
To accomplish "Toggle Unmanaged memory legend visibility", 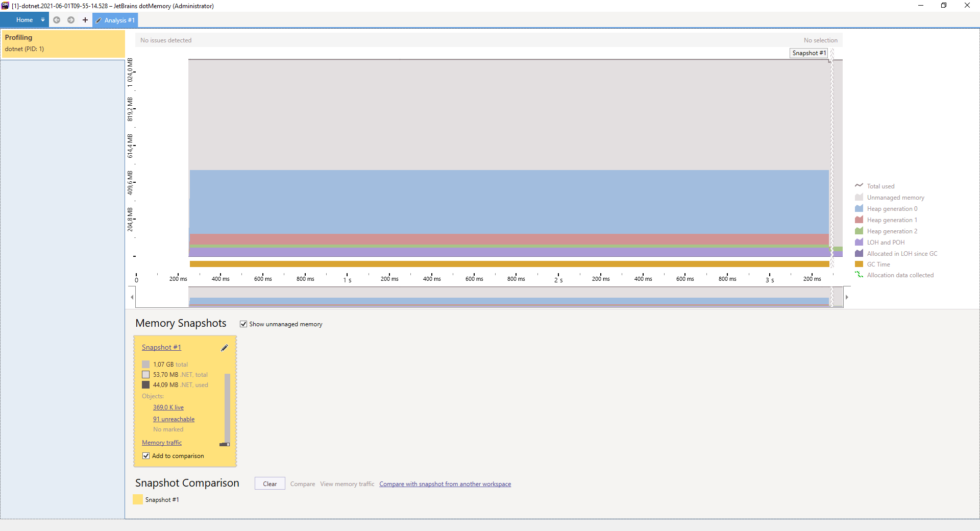I will [x=859, y=198].
